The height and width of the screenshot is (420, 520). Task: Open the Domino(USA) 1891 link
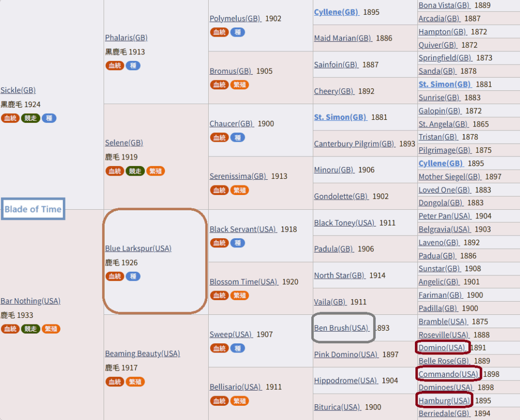click(x=442, y=348)
